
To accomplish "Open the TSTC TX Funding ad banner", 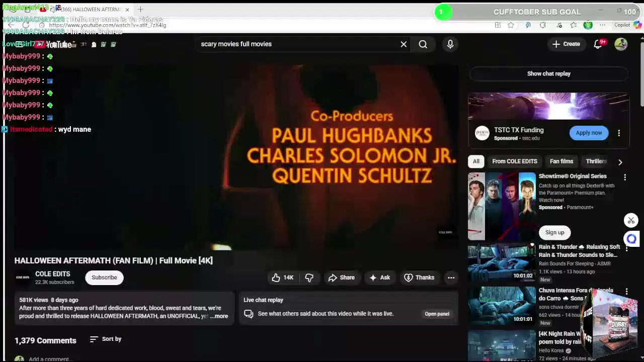I will pyautogui.click(x=548, y=107).
